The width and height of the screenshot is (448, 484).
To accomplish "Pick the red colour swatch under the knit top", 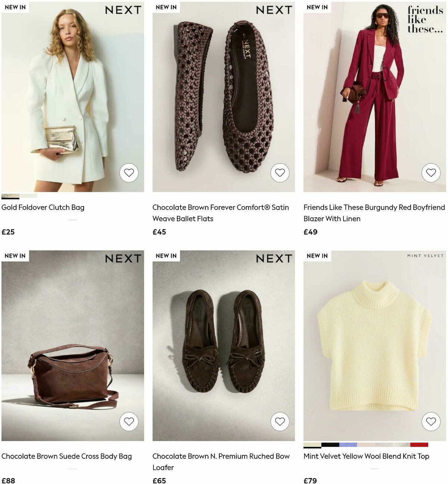I will (x=420, y=445).
